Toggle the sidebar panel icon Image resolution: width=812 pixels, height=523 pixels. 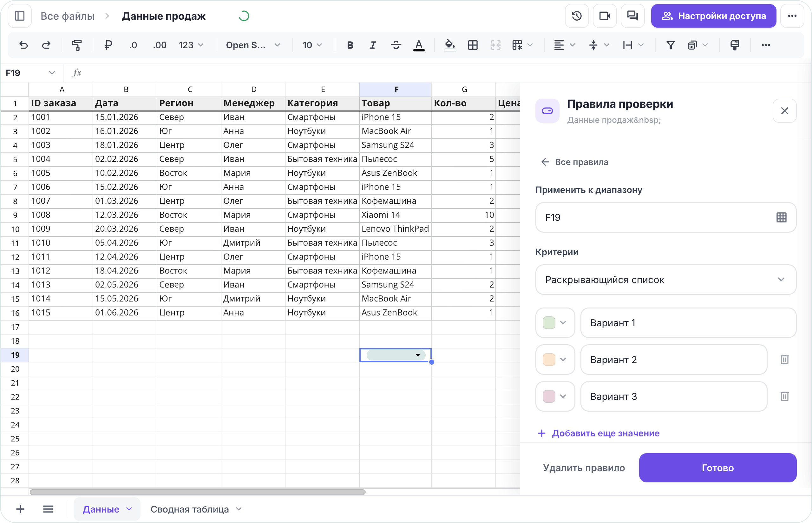tap(20, 16)
